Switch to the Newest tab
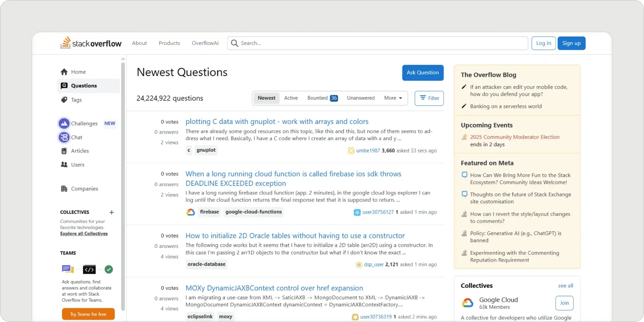 [x=266, y=98]
